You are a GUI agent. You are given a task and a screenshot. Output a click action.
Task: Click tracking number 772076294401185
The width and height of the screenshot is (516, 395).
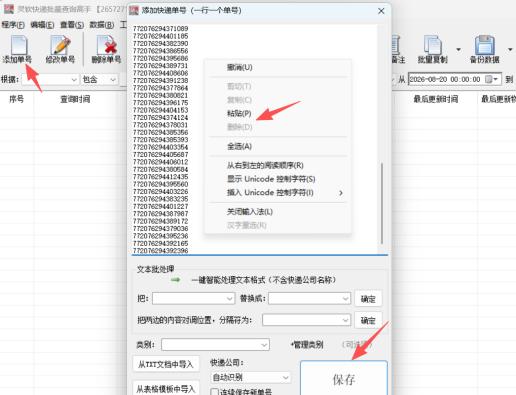161,36
